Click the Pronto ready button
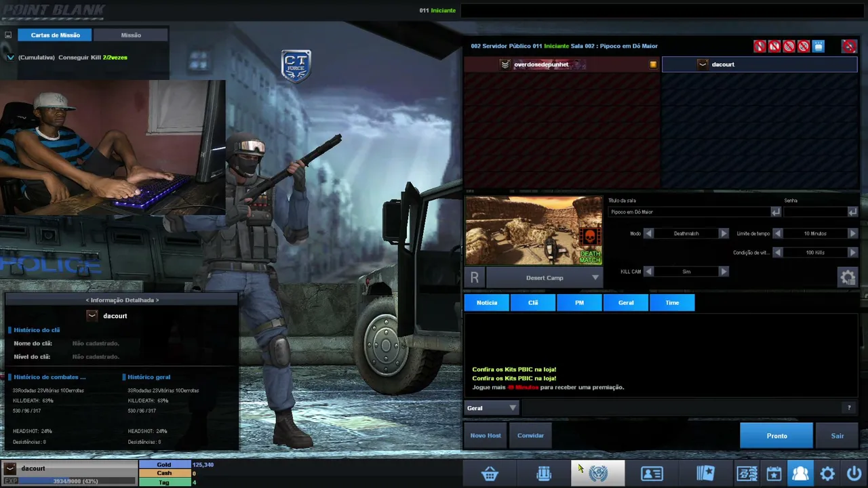The width and height of the screenshot is (868, 488). point(776,436)
